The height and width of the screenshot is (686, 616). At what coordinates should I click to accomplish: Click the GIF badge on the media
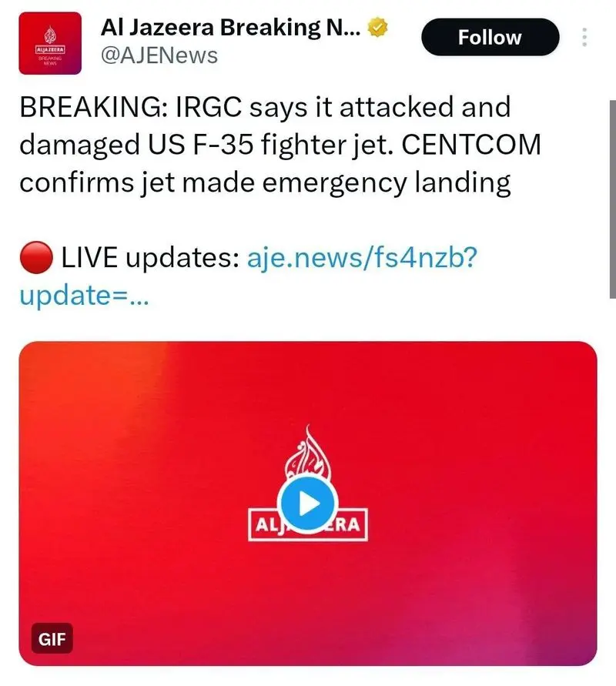coord(52,638)
